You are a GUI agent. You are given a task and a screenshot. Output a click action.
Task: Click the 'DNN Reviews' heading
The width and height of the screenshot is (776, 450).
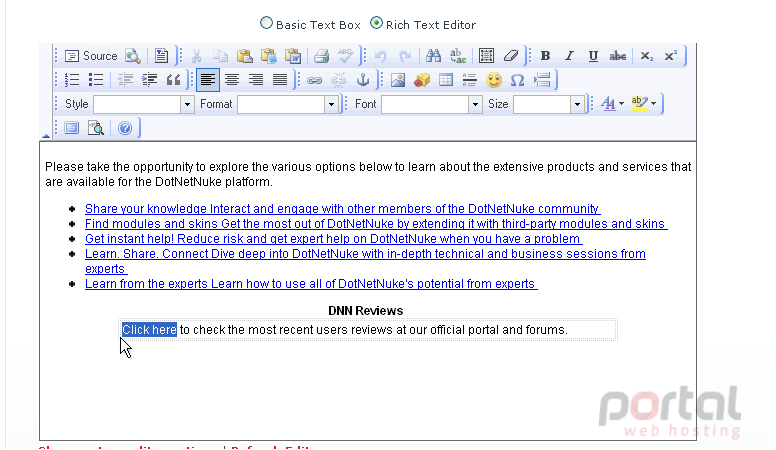[x=365, y=311]
